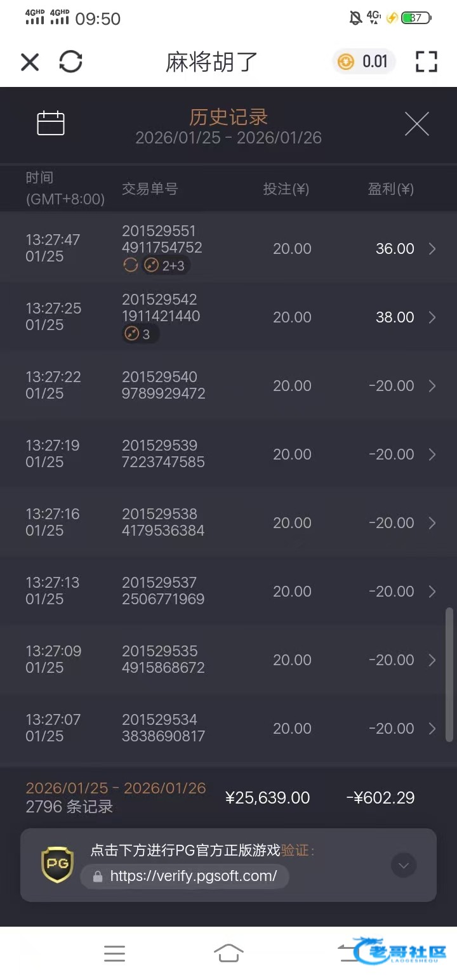Tap the refresh icon in top bar
Screen dimensions: 457x980
tap(70, 62)
